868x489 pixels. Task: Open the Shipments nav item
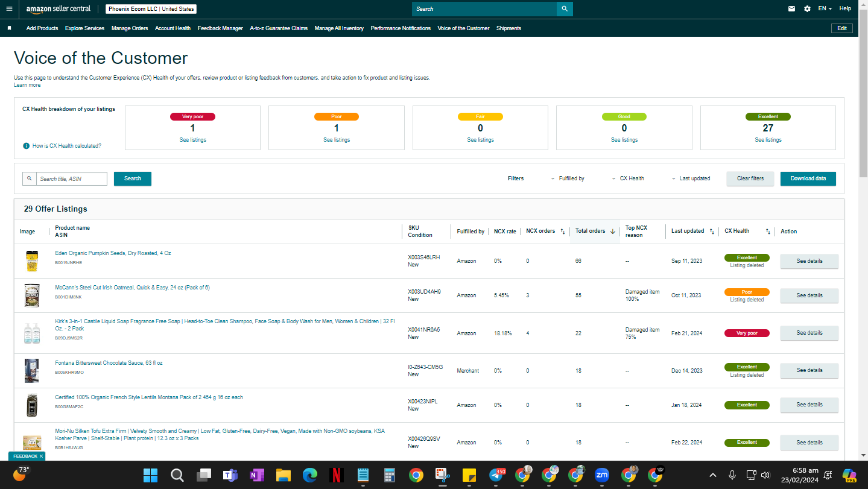pos(508,28)
